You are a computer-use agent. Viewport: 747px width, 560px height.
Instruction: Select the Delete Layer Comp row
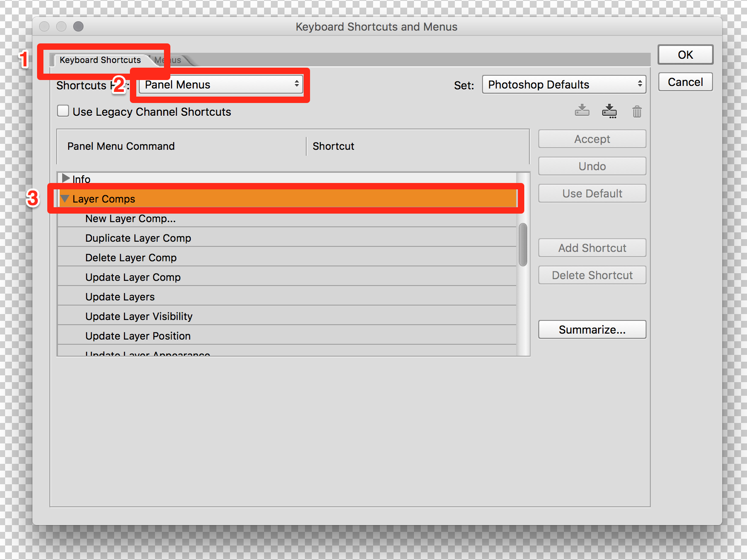(131, 258)
